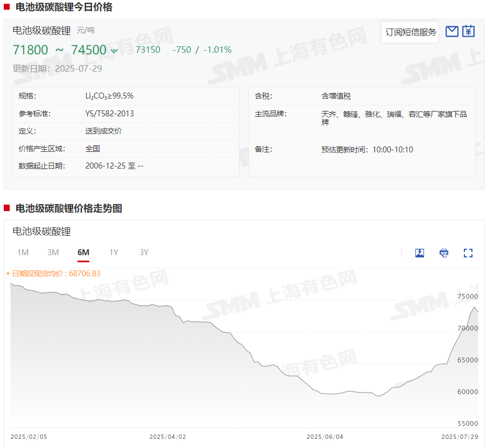487x448 pixels.
Task: Click the chart peak near 2025/07/29
Action: tap(475, 307)
